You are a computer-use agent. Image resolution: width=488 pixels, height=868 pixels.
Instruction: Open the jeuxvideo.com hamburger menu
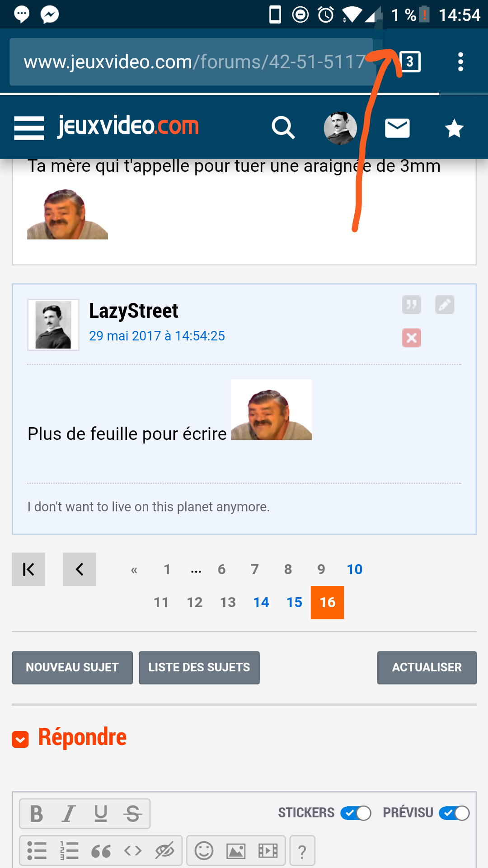29,127
